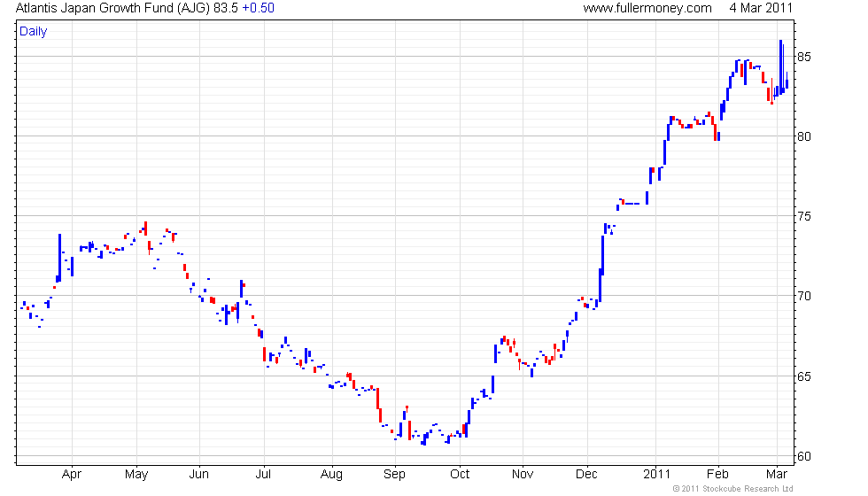Viewport: 868px width, 496px height.
Task: Click the 'Aug' x-axis month label
Action: [331, 475]
